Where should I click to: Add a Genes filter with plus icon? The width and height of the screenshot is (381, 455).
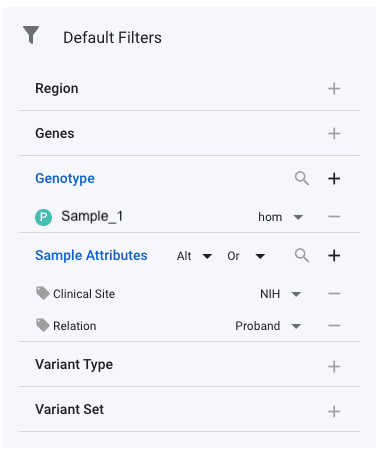pyautogui.click(x=334, y=134)
